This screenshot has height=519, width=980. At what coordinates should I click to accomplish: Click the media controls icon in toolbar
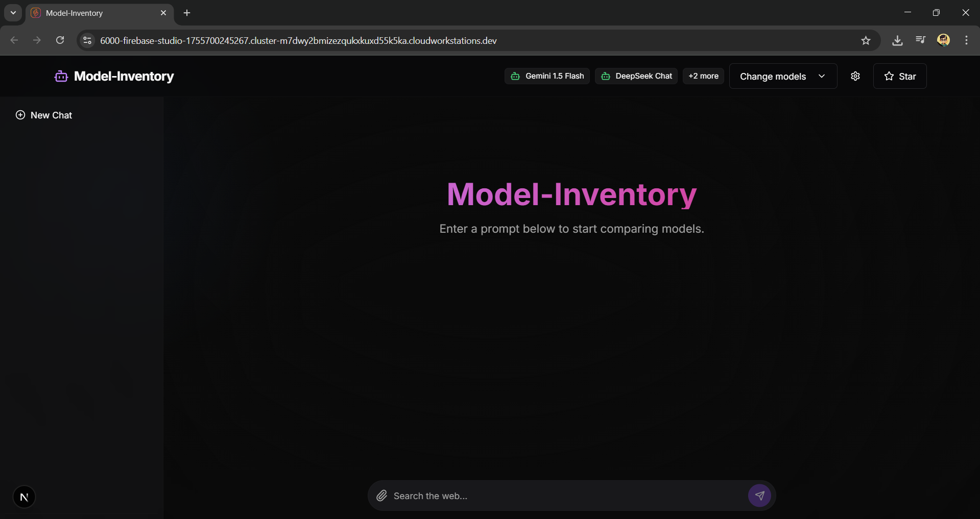920,40
